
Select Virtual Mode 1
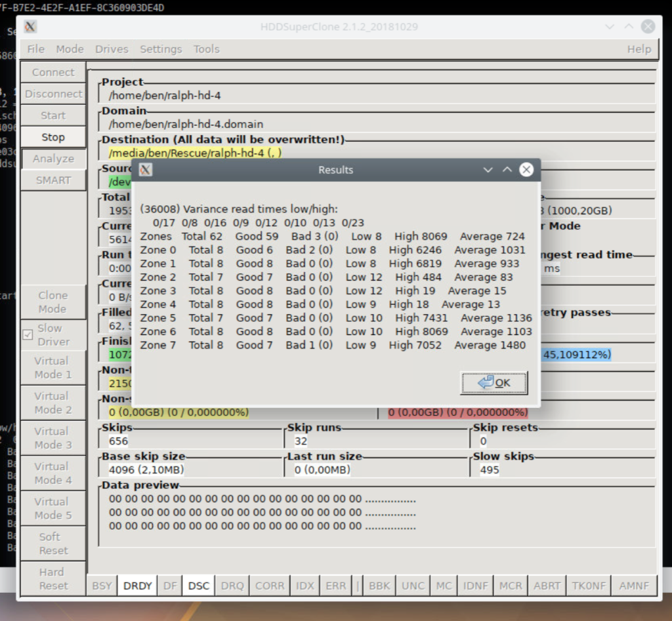pyautogui.click(x=53, y=368)
